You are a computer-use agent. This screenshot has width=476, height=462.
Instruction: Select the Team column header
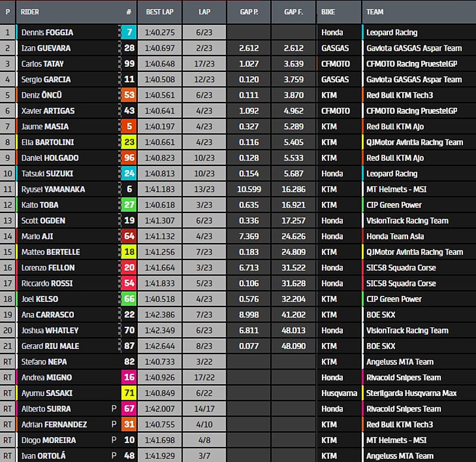375,12
